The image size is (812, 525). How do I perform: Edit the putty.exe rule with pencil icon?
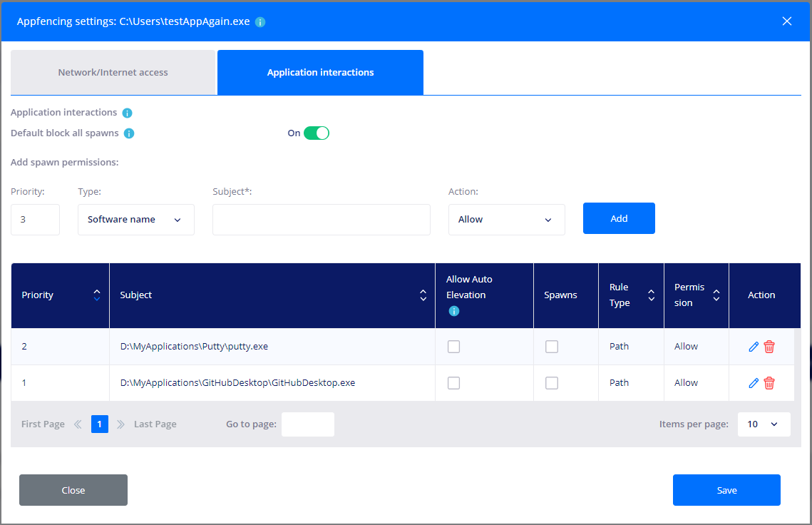(754, 347)
